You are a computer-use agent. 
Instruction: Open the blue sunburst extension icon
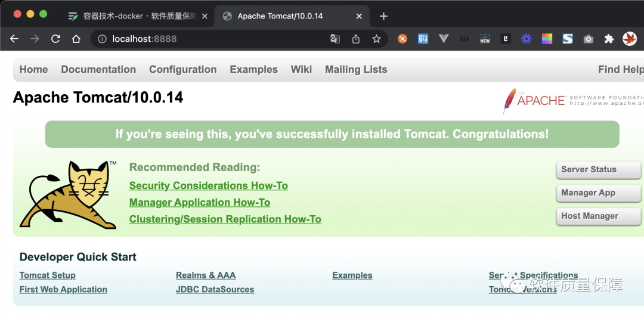pos(526,39)
